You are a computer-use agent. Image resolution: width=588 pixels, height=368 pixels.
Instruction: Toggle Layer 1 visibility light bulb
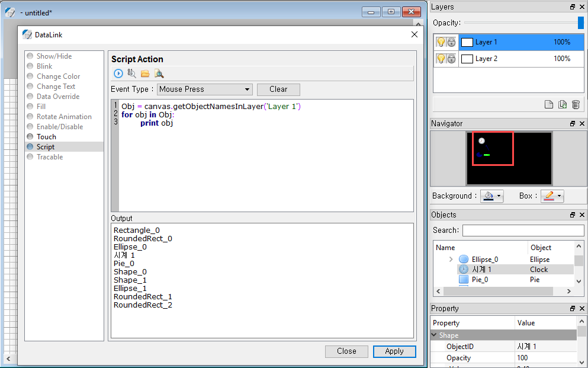pos(441,42)
